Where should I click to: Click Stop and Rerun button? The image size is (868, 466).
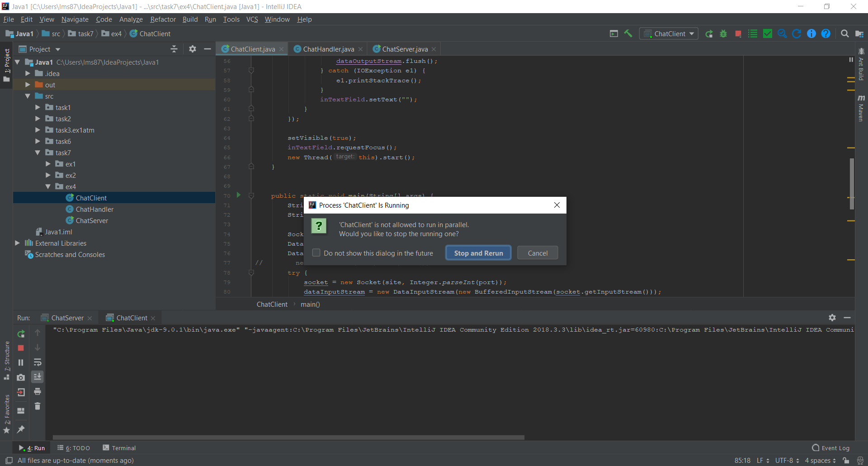(478, 253)
